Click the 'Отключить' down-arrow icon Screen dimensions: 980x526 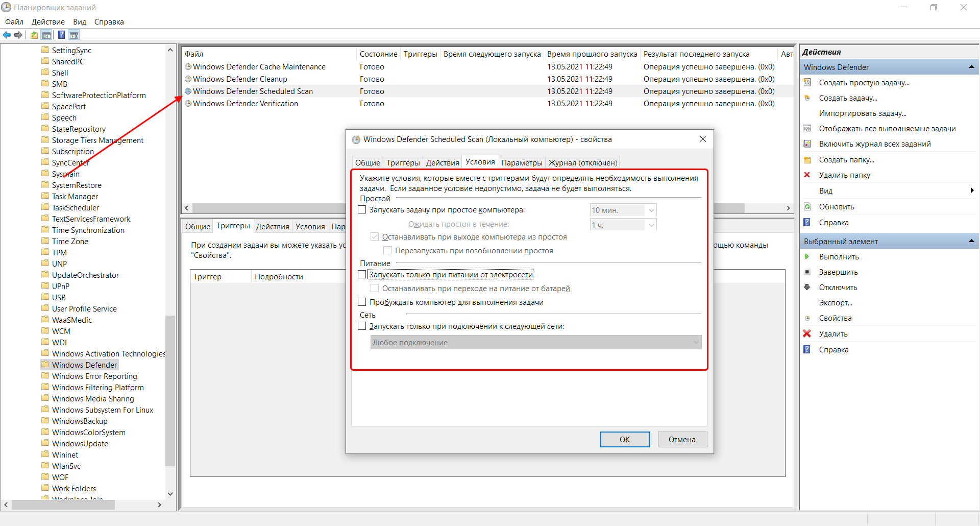click(x=807, y=287)
